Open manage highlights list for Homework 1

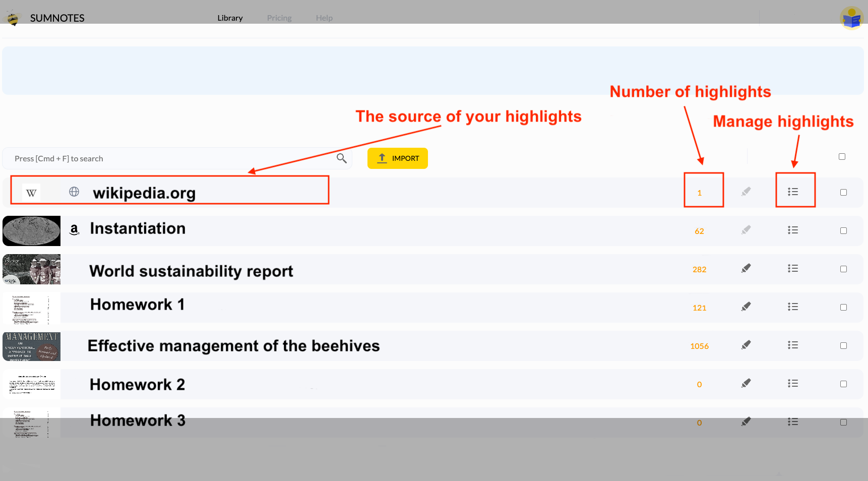tap(793, 307)
